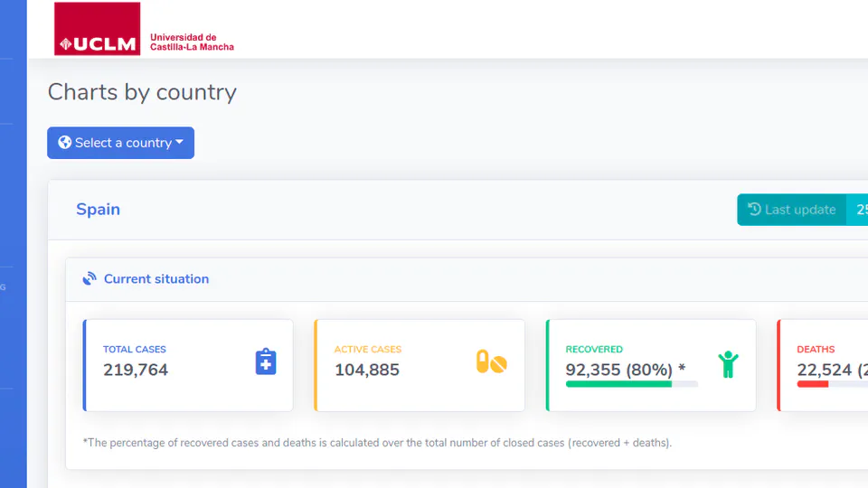Image resolution: width=868 pixels, height=488 pixels.
Task: Click the Charts by country page title
Action: click(x=142, y=92)
